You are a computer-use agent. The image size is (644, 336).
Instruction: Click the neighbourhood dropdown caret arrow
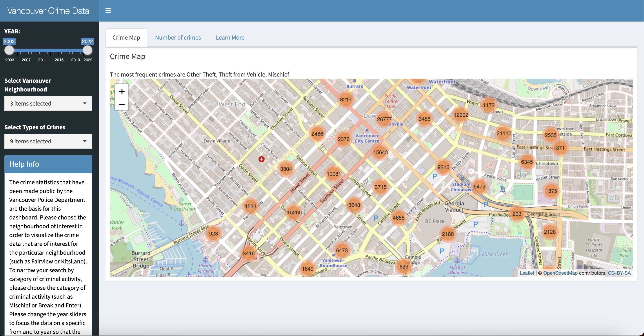click(x=85, y=103)
